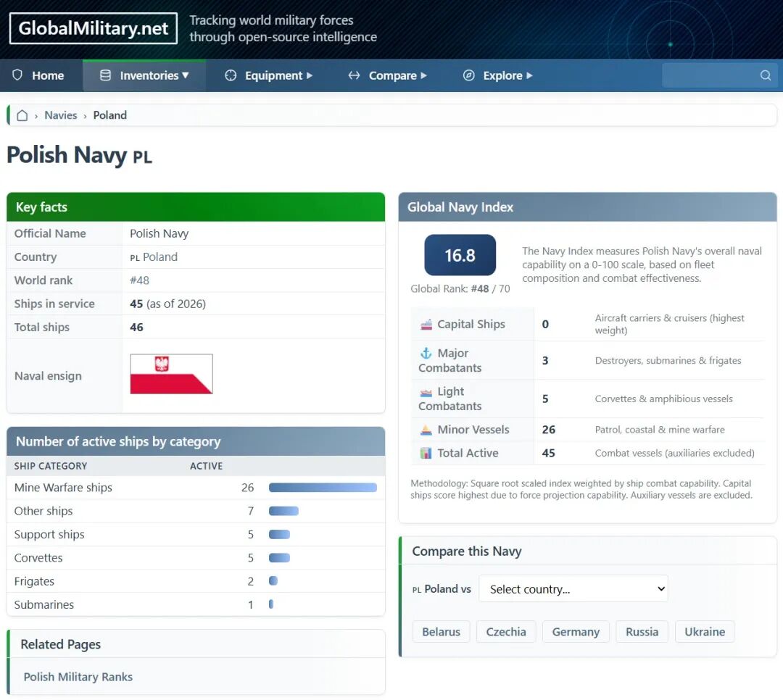This screenshot has width=783, height=700.
Task: Click the search magnifier icon
Action: coord(765,75)
